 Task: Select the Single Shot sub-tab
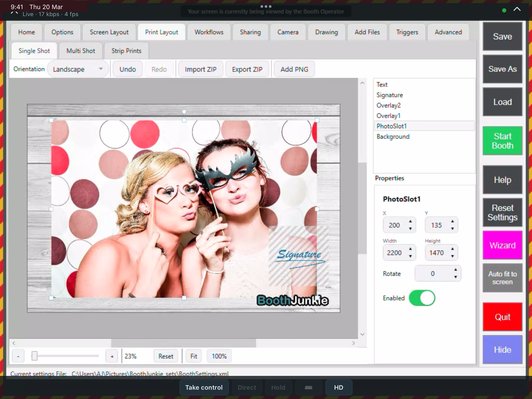(34, 51)
